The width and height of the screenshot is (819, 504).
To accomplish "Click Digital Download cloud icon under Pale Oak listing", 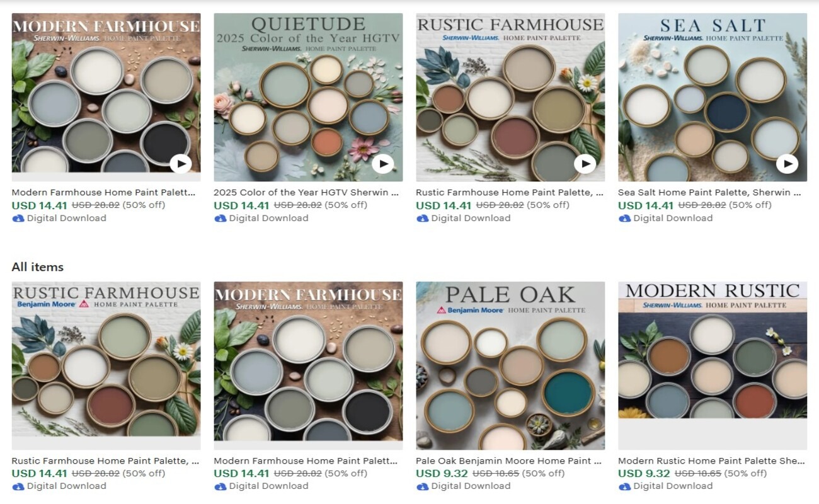I will pos(422,486).
